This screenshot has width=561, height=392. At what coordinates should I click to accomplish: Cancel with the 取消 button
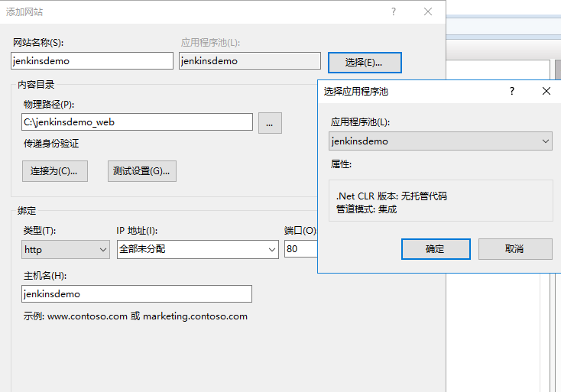(515, 249)
